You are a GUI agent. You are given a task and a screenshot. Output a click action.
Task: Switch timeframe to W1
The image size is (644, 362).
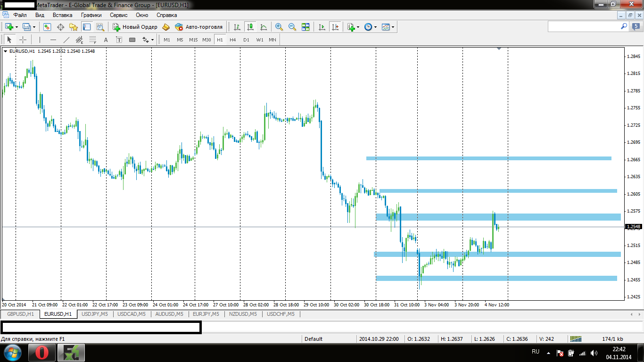click(x=260, y=40)
